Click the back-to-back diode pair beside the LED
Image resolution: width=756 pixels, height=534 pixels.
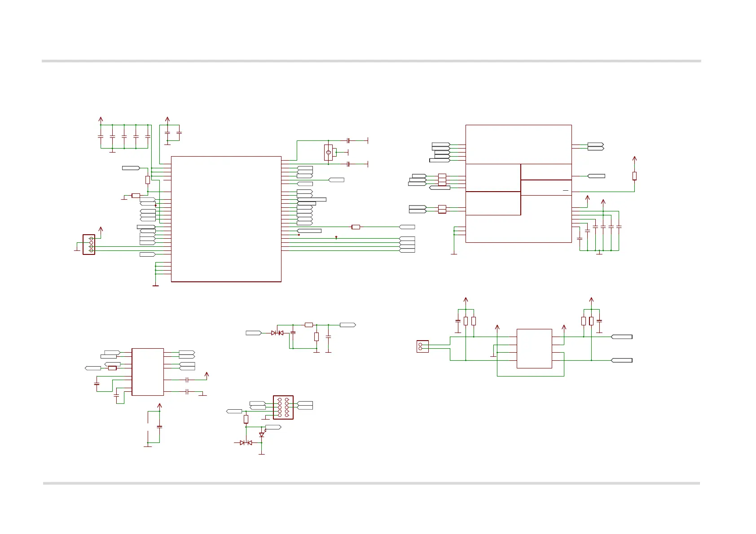point(246,443)
